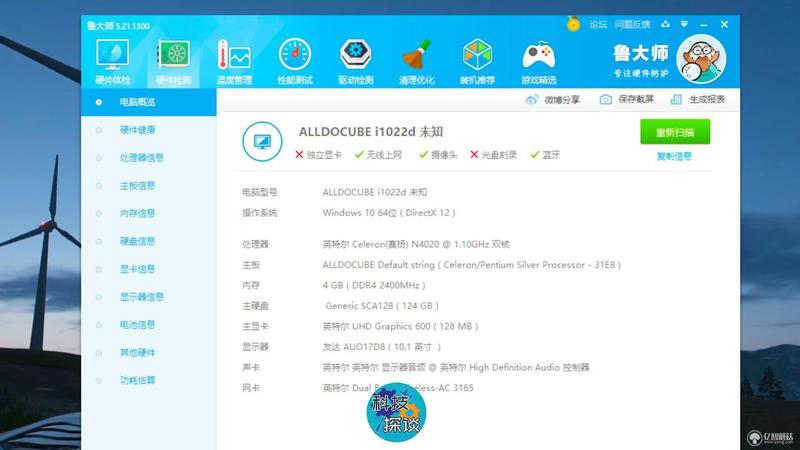Click 光盘刻录 status item

pos(493,155)
